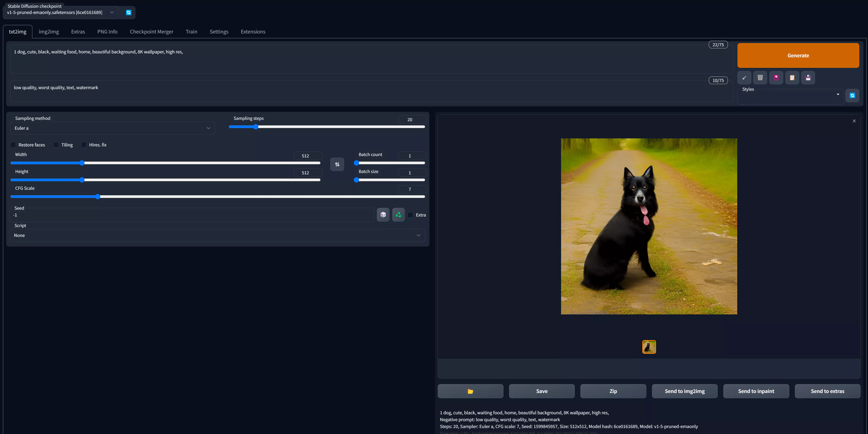Click the Send to inpaint button

point(756,391)
